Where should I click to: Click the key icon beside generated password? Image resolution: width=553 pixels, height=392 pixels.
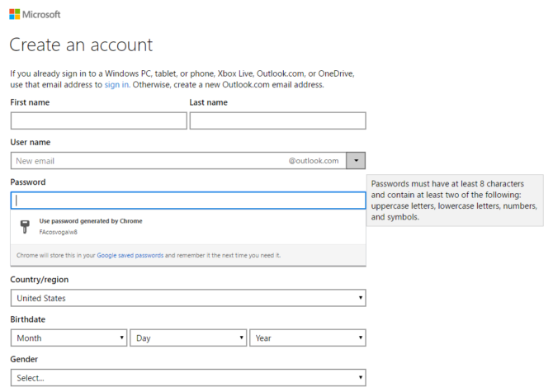point(25,227)
